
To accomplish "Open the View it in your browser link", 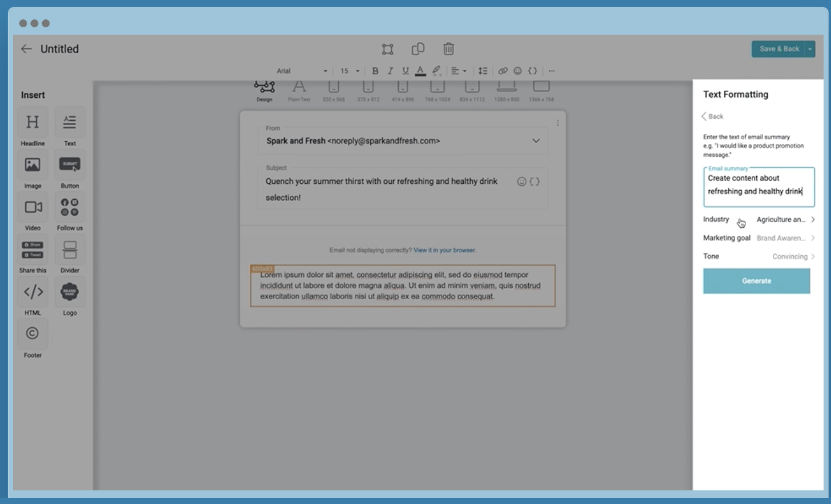I will tap(445, 250).
